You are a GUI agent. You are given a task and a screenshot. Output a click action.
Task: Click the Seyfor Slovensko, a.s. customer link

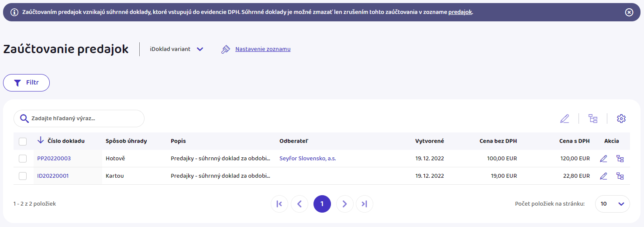[307, 159]
